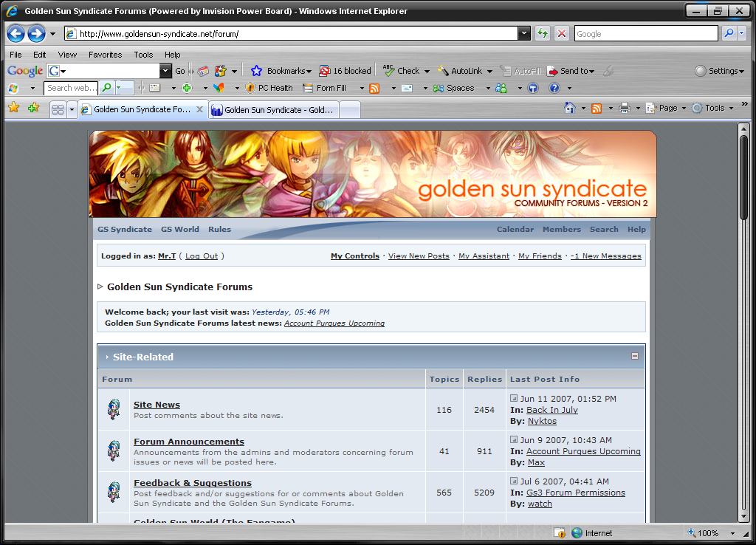Click the Print icon
Screen dimensions: 756x545
625,108
